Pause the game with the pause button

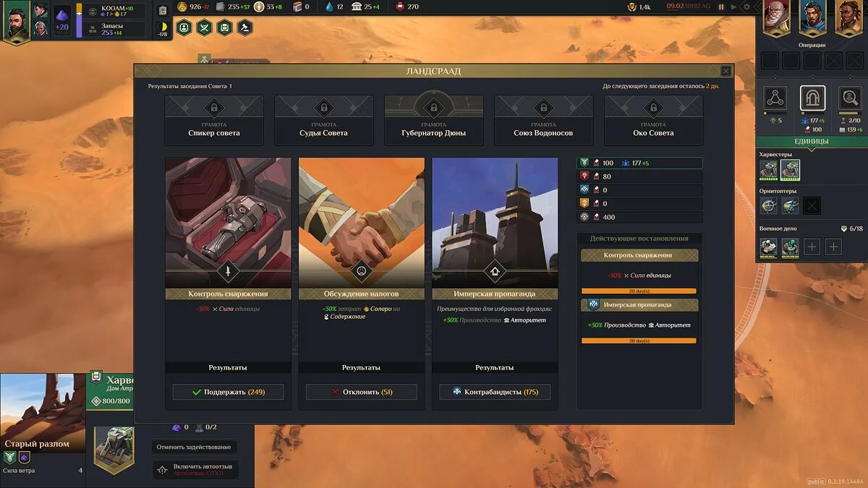pyautogui.click(x=720, y=7)
